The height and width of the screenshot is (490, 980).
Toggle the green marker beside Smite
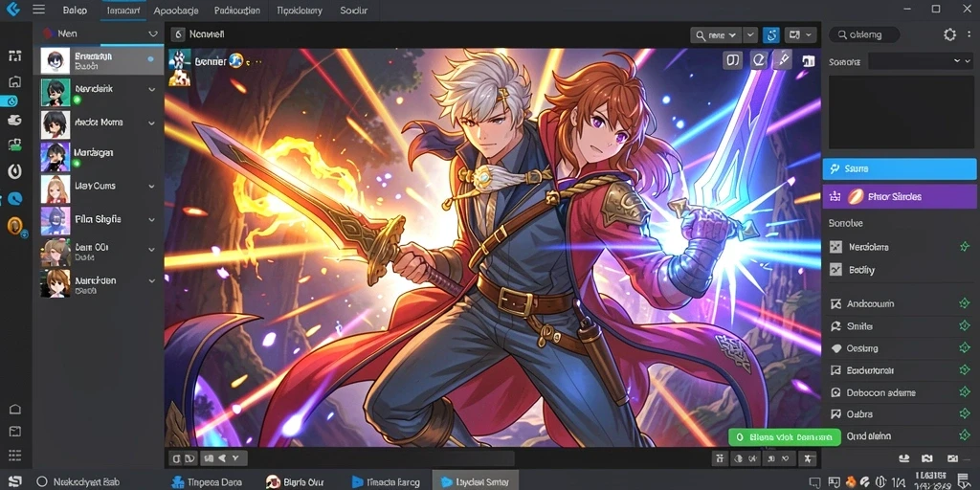coord(965,326)
